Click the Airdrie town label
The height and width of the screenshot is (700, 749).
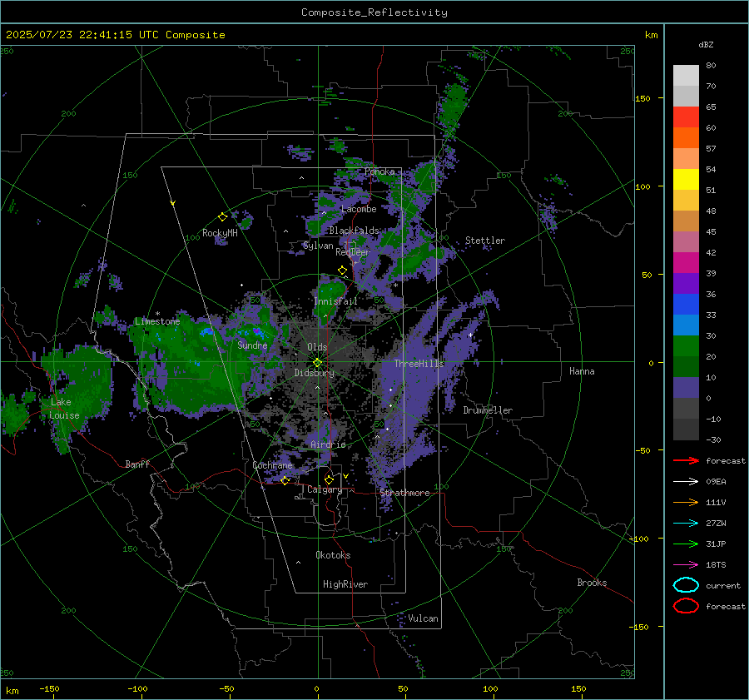tap(328, 444)
